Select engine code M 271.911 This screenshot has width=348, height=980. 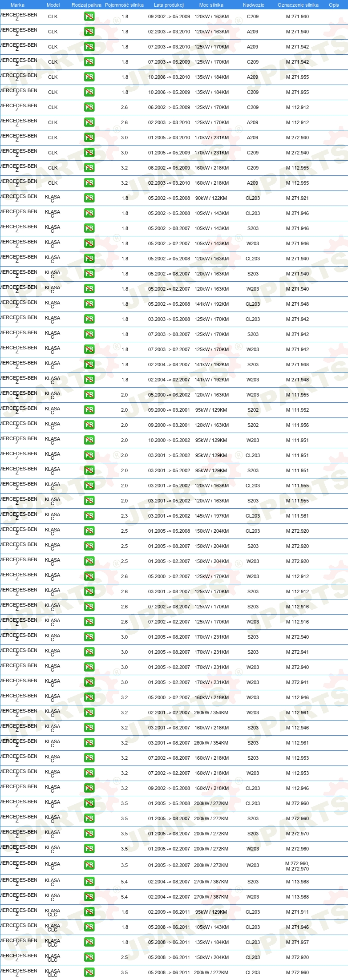pyautogui.click(x=297, y=912)
